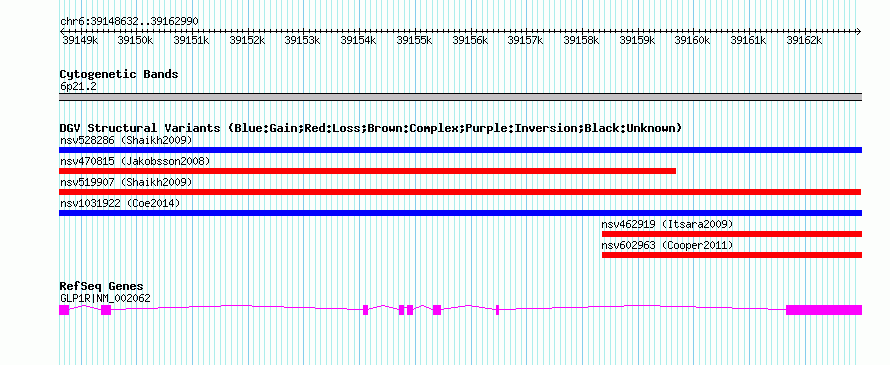Click the 39160k ruler label
Image resolution: width=890 pixels, height=365 pixels.
pos(693,41)
